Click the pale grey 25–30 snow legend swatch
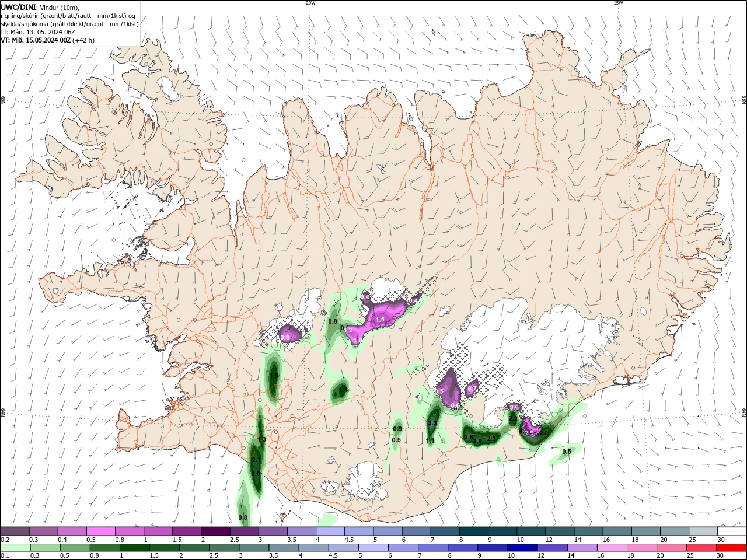Viewport: 747px width, 560px height. tap(703, 531)
